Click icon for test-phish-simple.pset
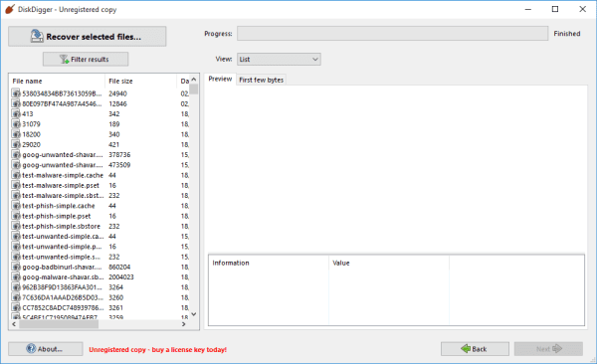This screenshot has width=597, height=364. click(16, 216)
